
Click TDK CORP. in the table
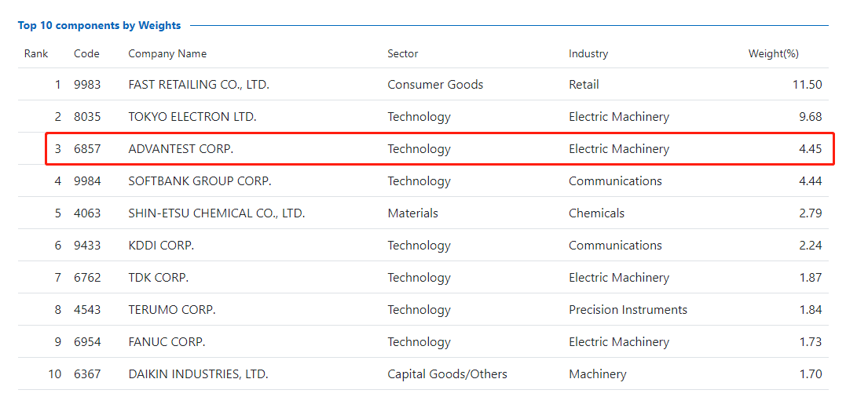coord(159,277)
